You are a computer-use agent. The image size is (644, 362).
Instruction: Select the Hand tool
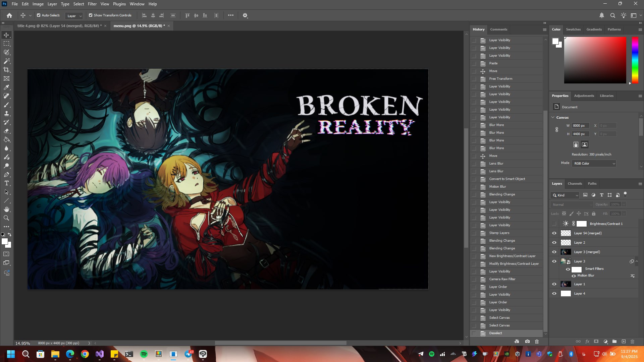pyautogui.click(x=6, y=209)
